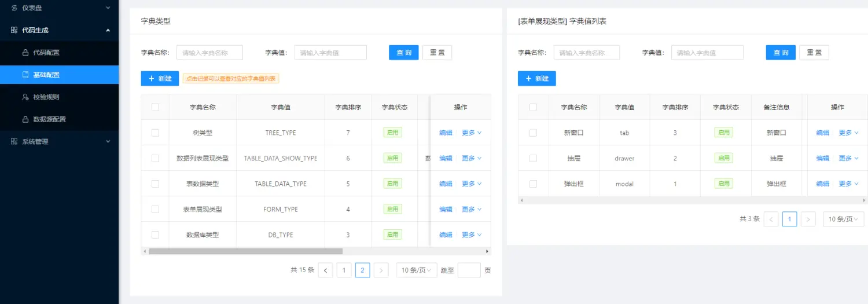Image resolution: width=868 pixels, height=304 pixels.
Task: Click the 系统管理 grid icon
Action: click(14, 141)
